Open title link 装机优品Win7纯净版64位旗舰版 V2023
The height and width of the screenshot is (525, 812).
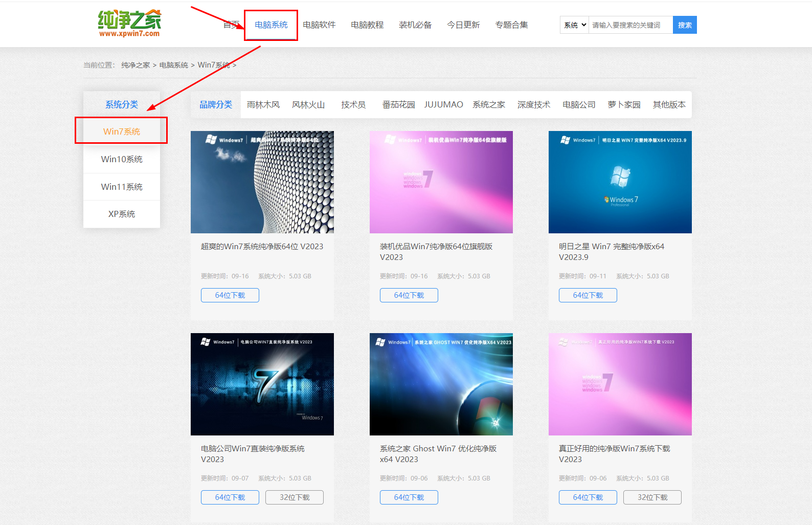436,252
